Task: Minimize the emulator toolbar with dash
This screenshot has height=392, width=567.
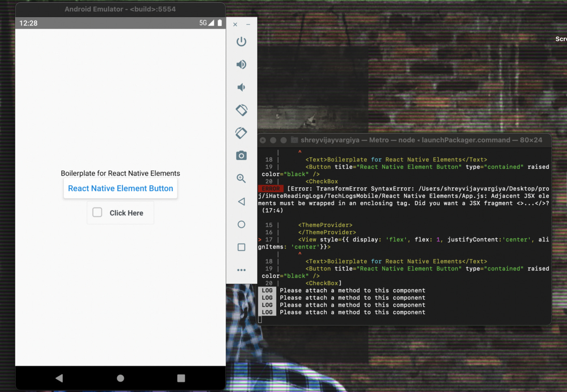Action: point(248,25)
